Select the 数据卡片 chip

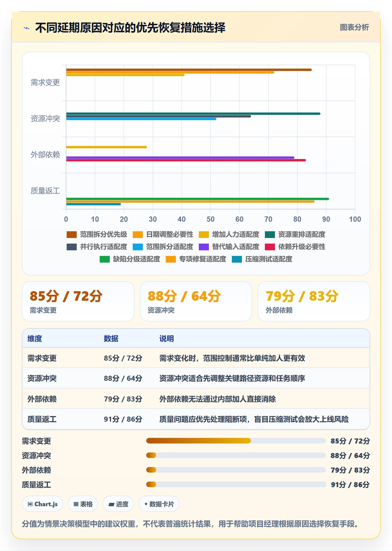159,504
